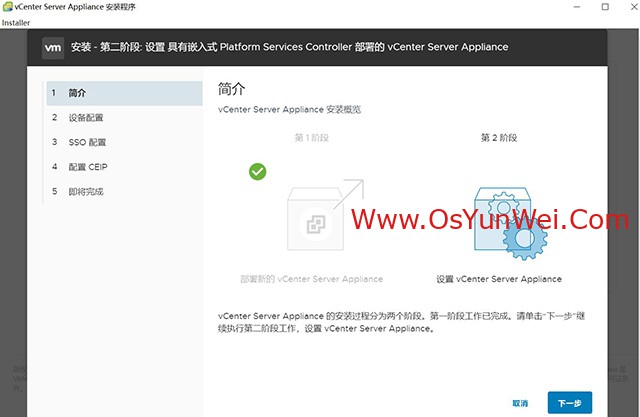The width and height of the screenshot is (640, 417).
Task: Click the deploy appliance box icon
Action: coord(325,215)
